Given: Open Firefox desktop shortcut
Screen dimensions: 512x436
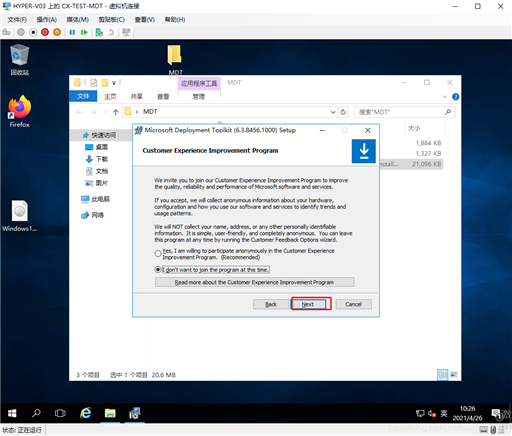Looking at the screenshot, I should (x=19, y=111).
